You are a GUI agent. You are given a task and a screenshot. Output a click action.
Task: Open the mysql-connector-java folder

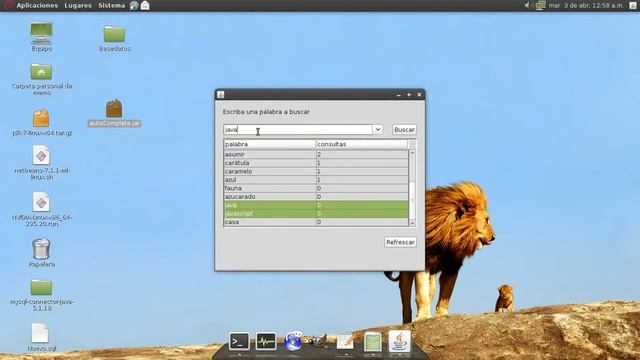[42, 296]
